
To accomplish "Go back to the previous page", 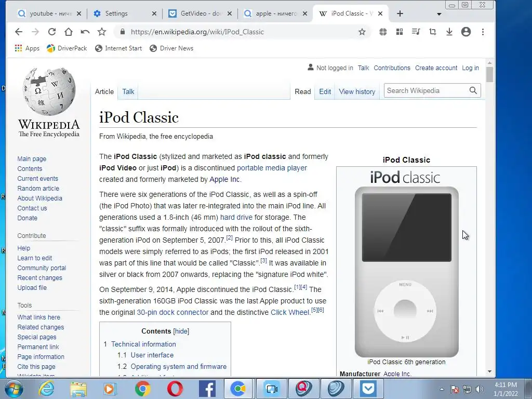I will tap(19, 32).
